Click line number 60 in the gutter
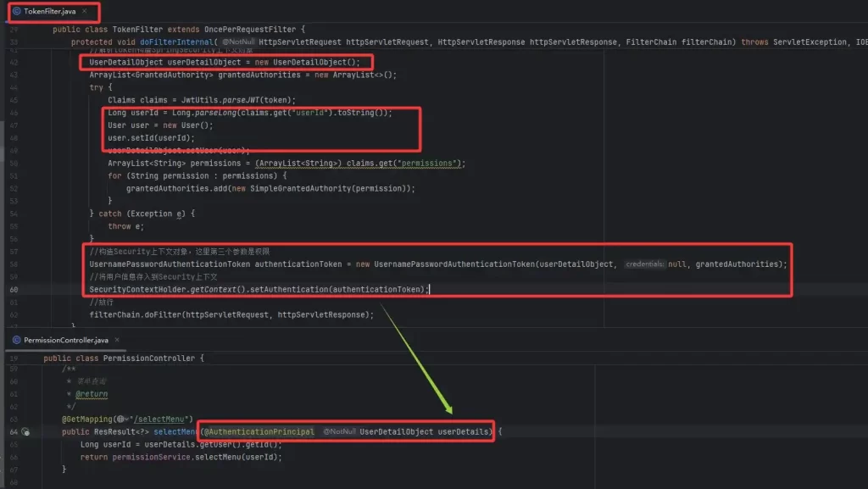Screen dimensions: 868x489 point(14,290)
